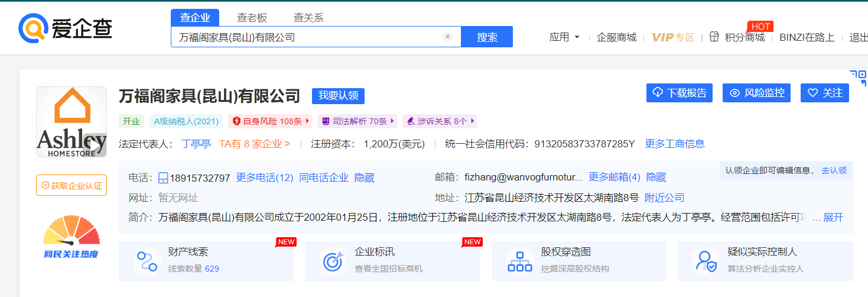Screen dimensions: 868x297
Task: Open 更多工商信息 link
Action: coord(675,144)
